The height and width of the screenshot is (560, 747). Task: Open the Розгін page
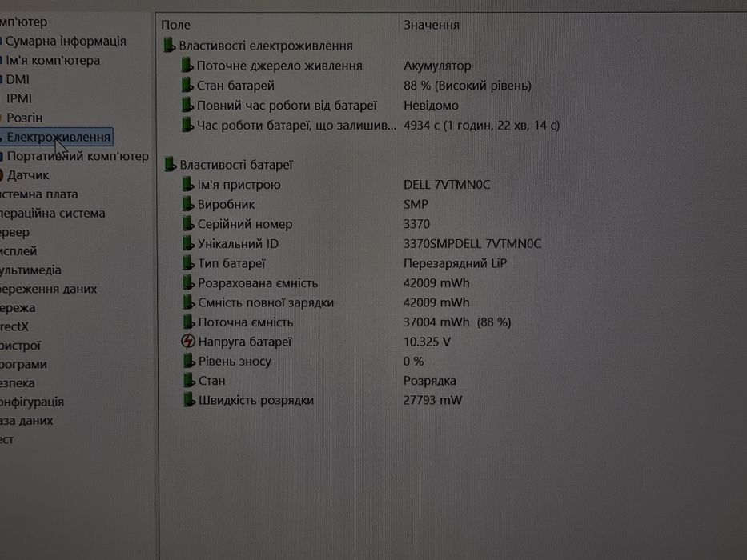[x=24, y=118]
